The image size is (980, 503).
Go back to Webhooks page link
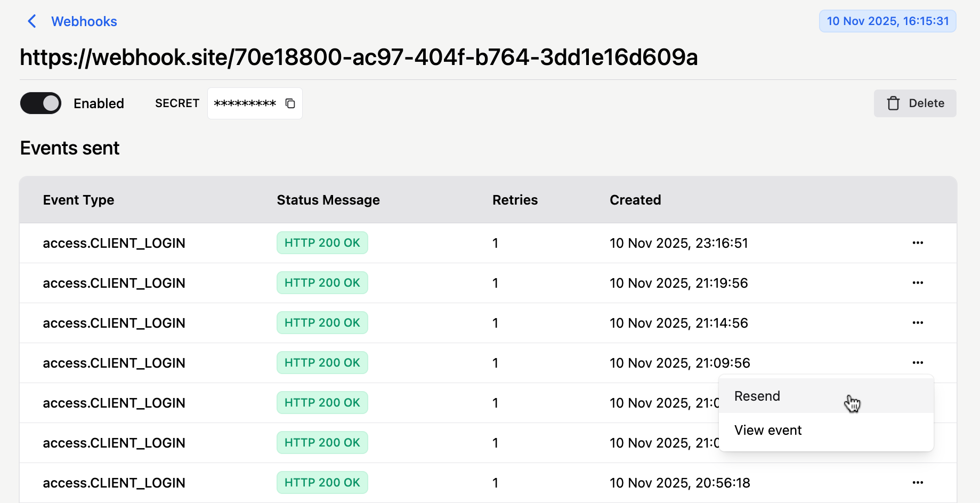tap(84, 21)
